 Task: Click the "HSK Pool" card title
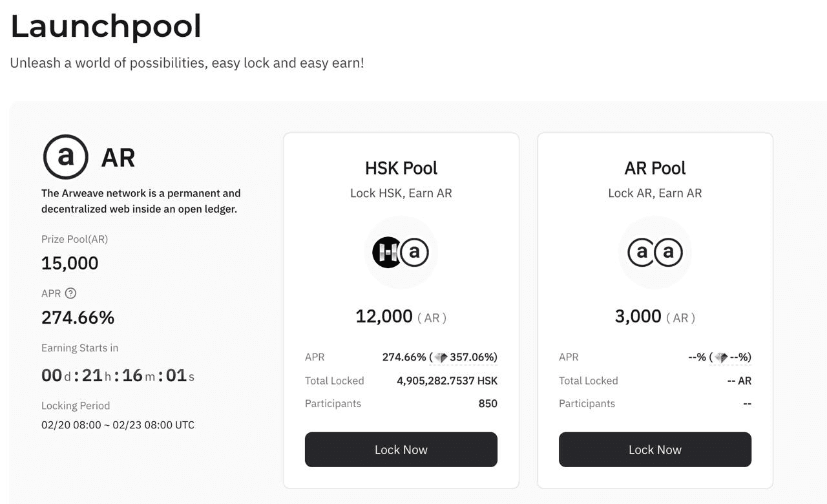pos(401,168)
